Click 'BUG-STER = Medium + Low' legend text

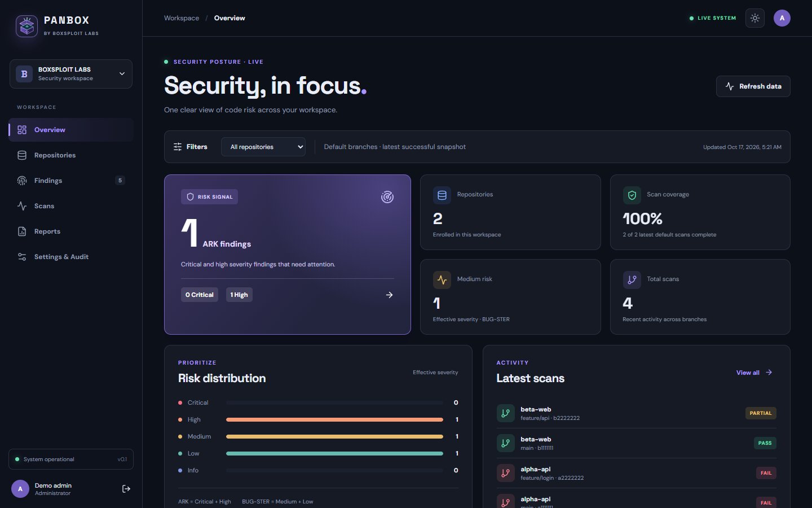277,501
